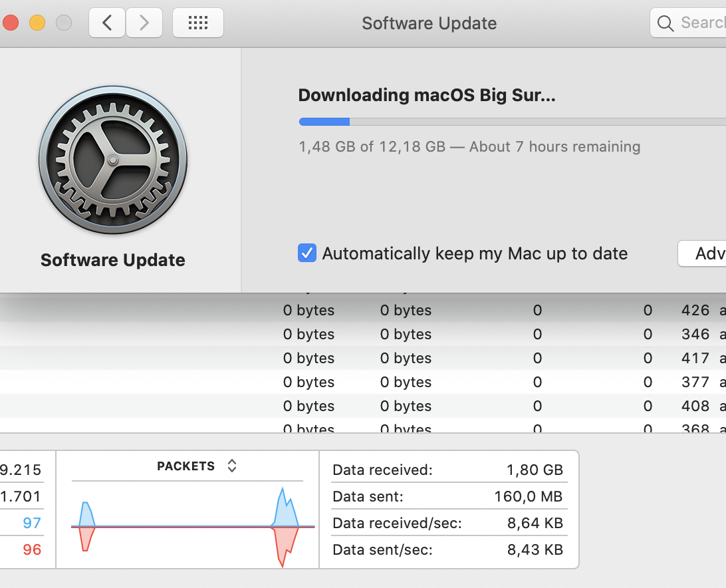Click the Software Update label under gear
726x588 pixels.
113,260
